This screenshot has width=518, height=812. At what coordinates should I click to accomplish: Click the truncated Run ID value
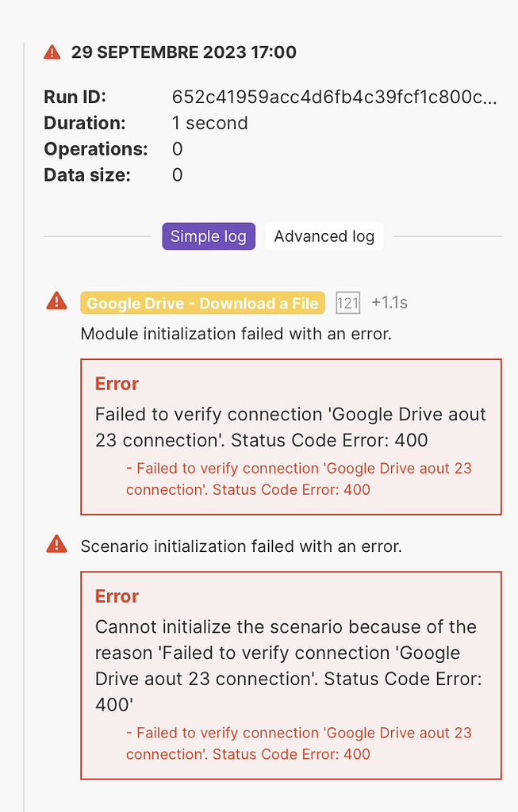pyautogui.click(x=334, y=98)
